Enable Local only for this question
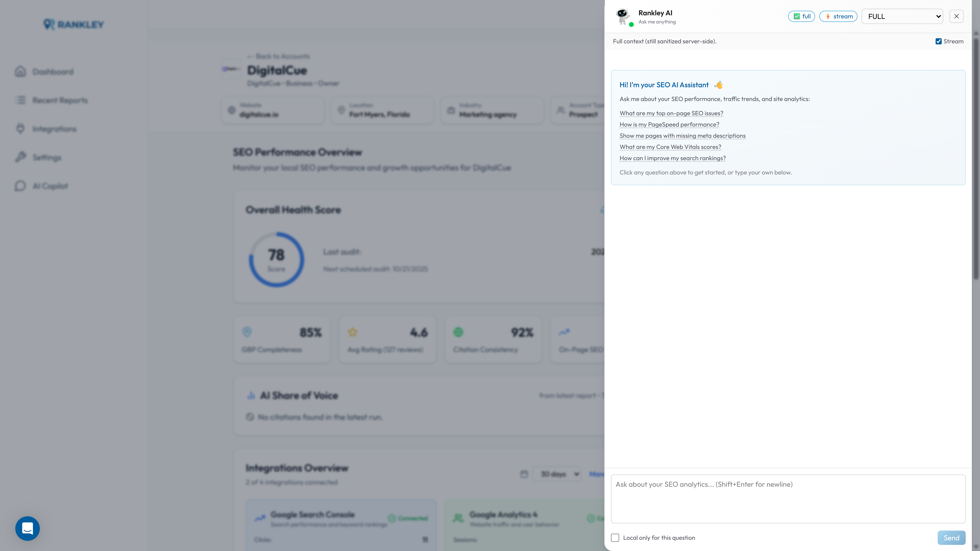The height and width of the screenshot is (551, 980). [615, 538]
